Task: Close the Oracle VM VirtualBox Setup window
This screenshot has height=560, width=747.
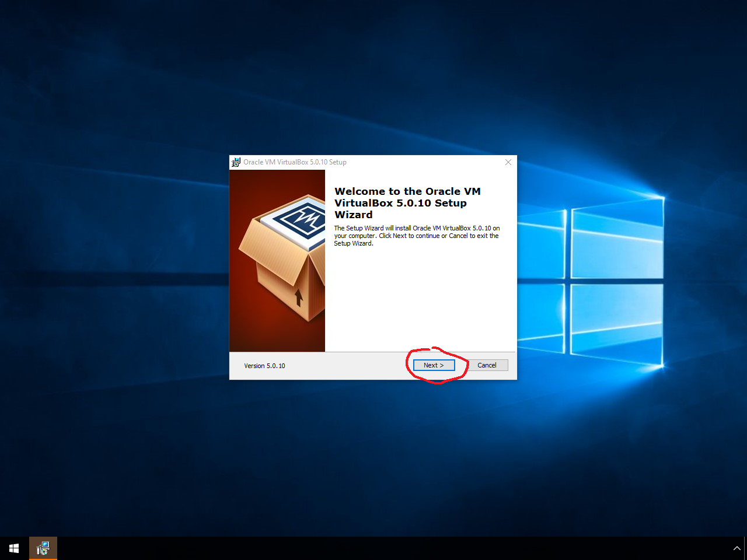Action: coord(508,162)
